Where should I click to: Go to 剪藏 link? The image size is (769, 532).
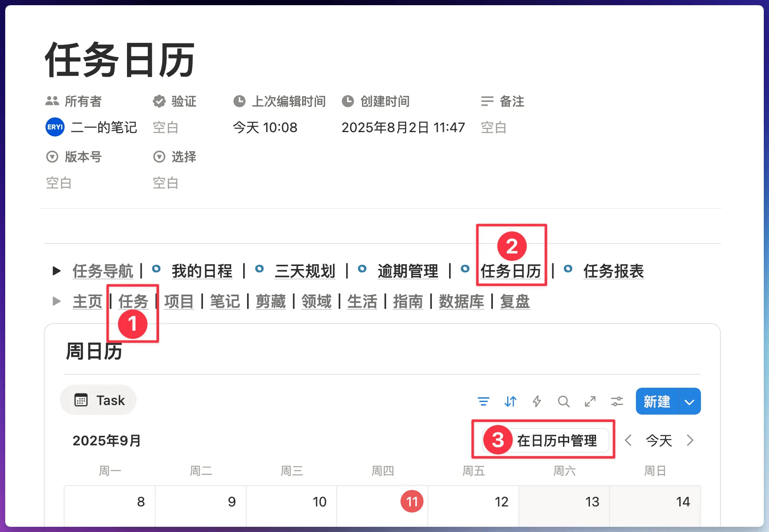(x=271, y=301)
